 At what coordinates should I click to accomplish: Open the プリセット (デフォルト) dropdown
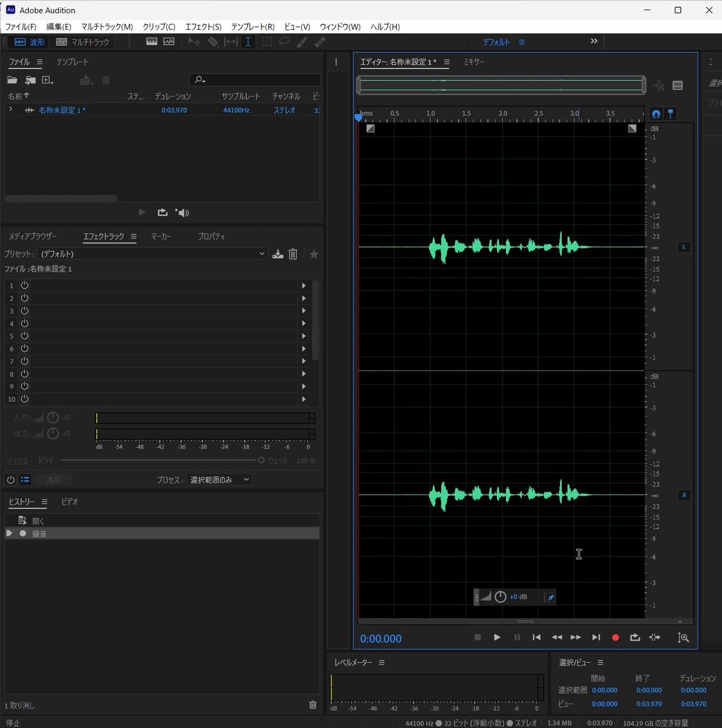pyautogui.click(x=153, y=254)
